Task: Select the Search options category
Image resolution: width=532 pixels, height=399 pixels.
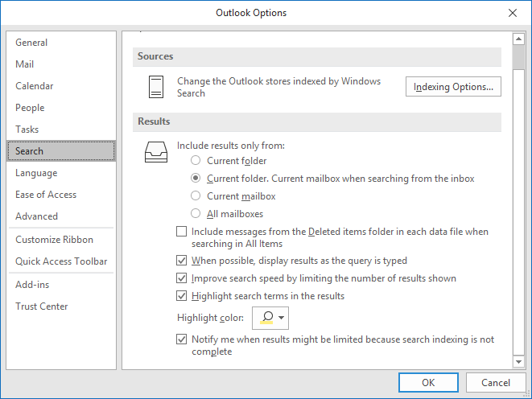Action: [61, 151]
